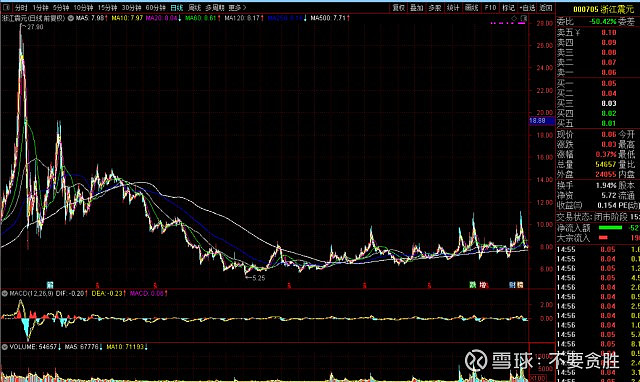Expand the 多周期 multi-period option
The image size is (640, 382).
click(x=215, y=8)
